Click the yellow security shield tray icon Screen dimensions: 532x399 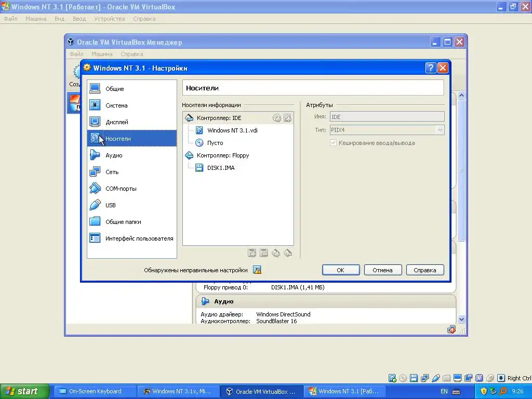click(x=484, y=391)
